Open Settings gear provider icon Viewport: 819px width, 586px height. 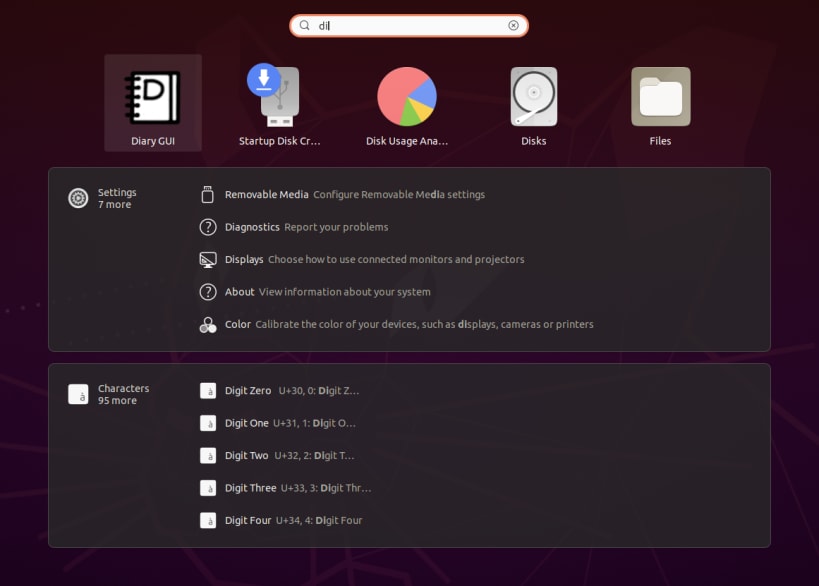[78, 198]
